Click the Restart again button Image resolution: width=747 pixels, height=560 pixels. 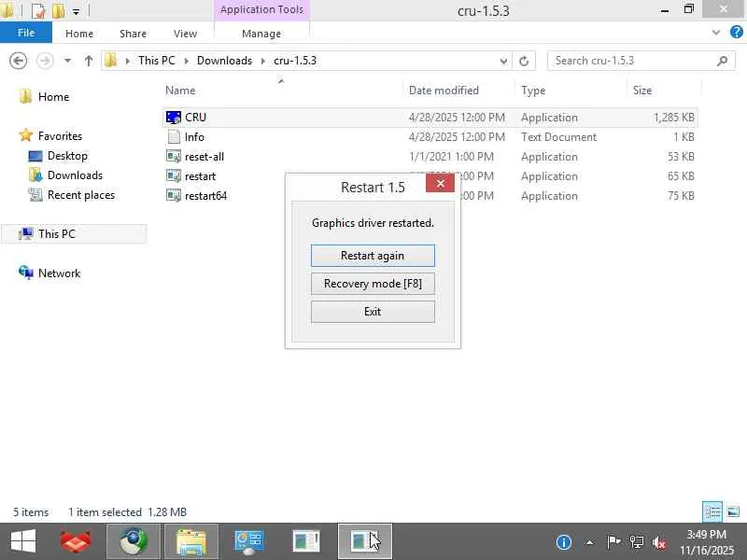click(373, 256)
